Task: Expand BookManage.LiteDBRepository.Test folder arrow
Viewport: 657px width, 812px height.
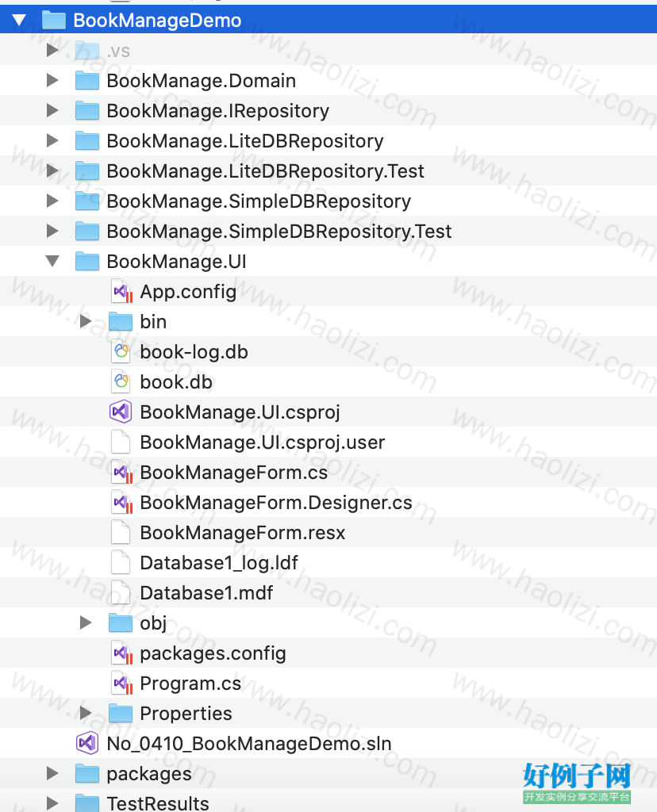Action: 52,170
